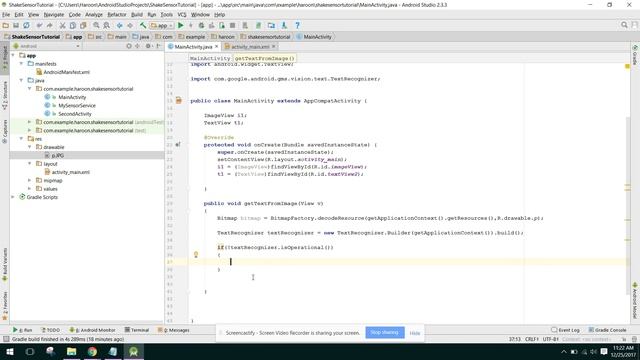Collapse the app module node

click(13, 55)
